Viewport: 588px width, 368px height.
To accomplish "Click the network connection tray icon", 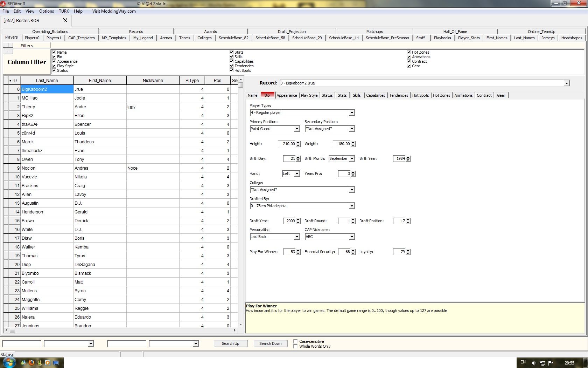I will coord(542,363).
